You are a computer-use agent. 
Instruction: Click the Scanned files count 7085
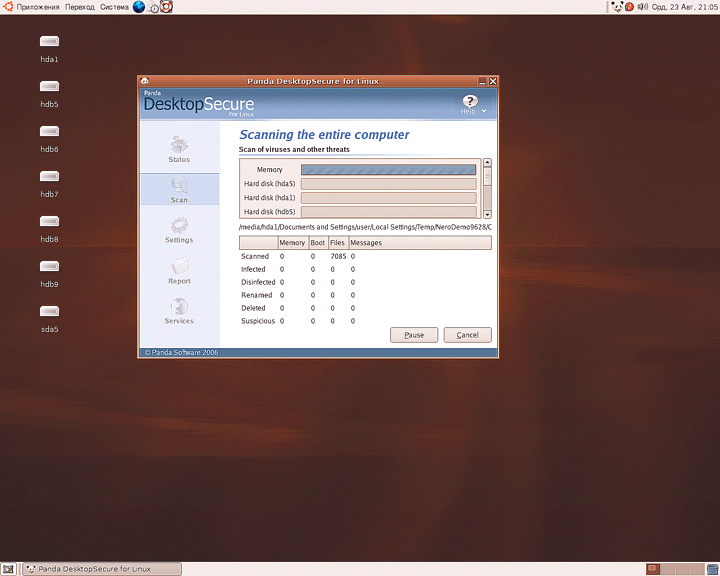[338, 256]
